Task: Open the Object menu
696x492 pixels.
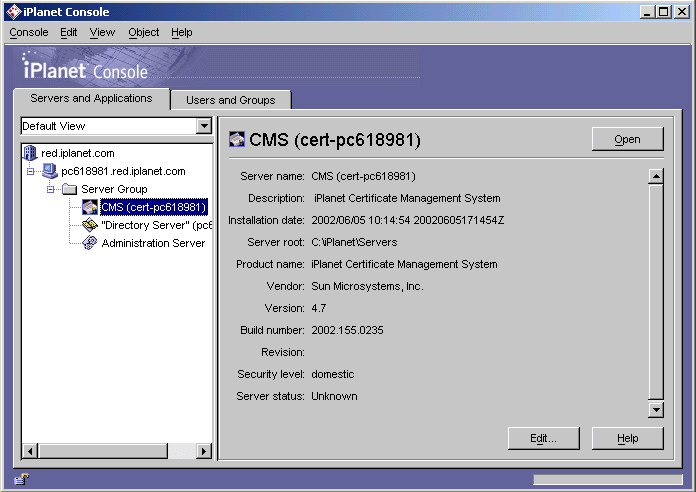Action: pos(143,32)
